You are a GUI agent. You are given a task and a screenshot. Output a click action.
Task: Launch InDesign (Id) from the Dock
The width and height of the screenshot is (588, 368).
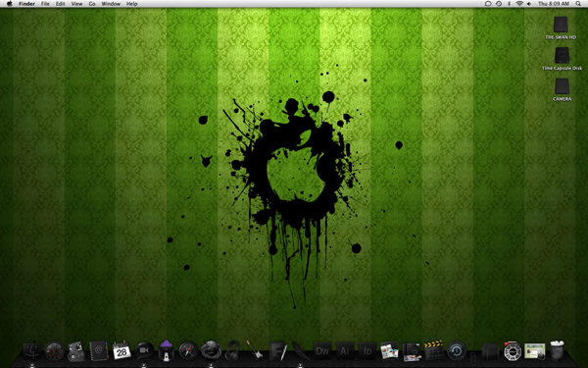[x=367, y=351]
